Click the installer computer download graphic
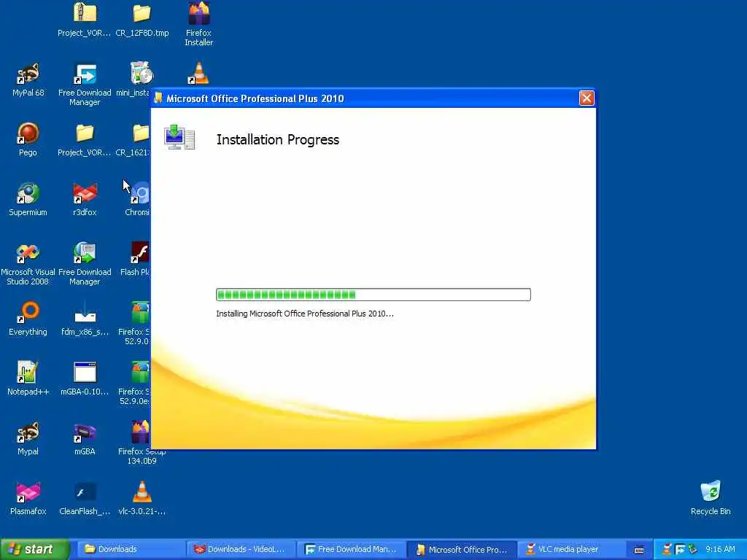 (x=179, y=138)
